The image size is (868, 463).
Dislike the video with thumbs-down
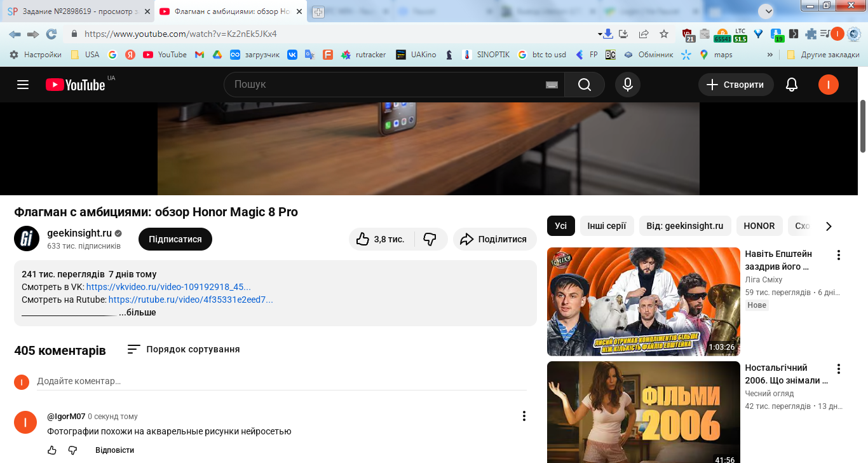coord(430,239)
